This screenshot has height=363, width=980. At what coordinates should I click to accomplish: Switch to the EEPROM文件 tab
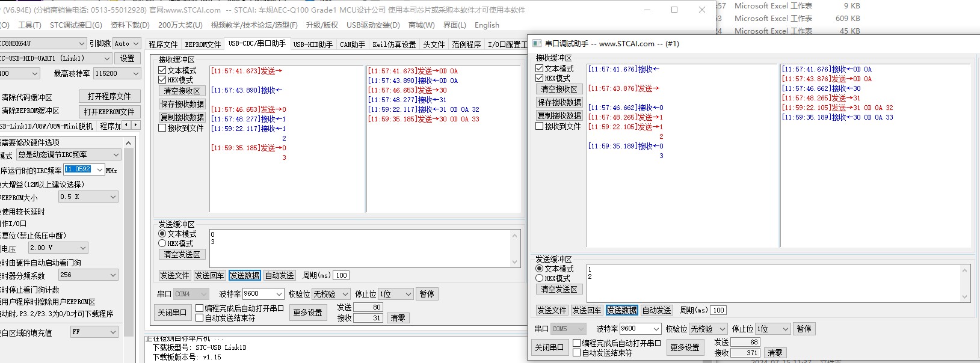(x=203, y=44)
